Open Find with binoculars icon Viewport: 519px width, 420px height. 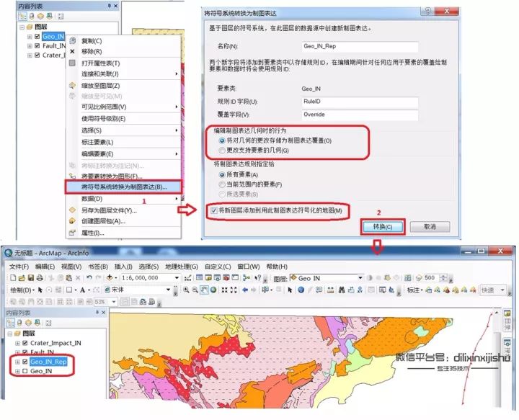(342, 290)
